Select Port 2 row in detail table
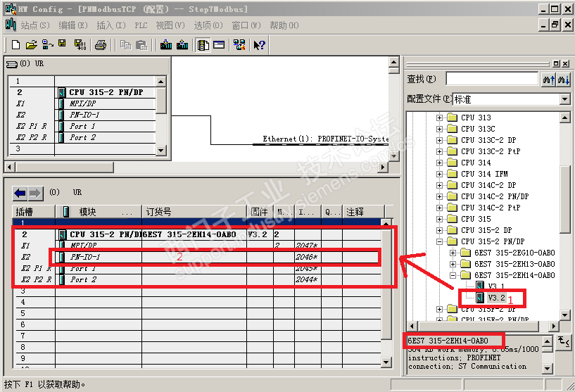 click(x=198, y=279)
